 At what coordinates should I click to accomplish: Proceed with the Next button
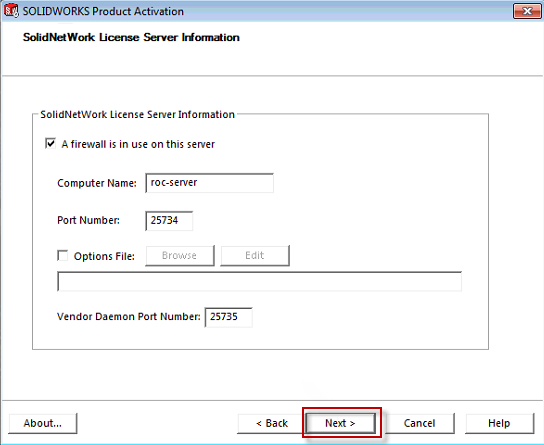[x=340, y=423]
